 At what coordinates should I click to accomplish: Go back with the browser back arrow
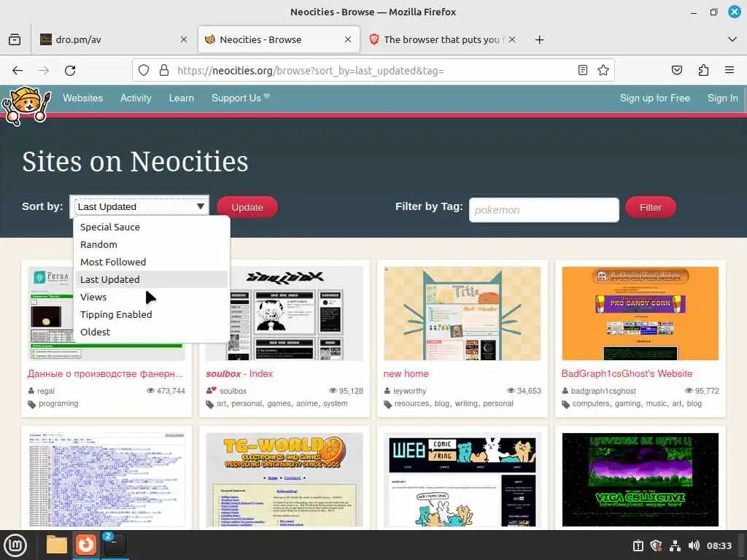(x=18, y=71)
